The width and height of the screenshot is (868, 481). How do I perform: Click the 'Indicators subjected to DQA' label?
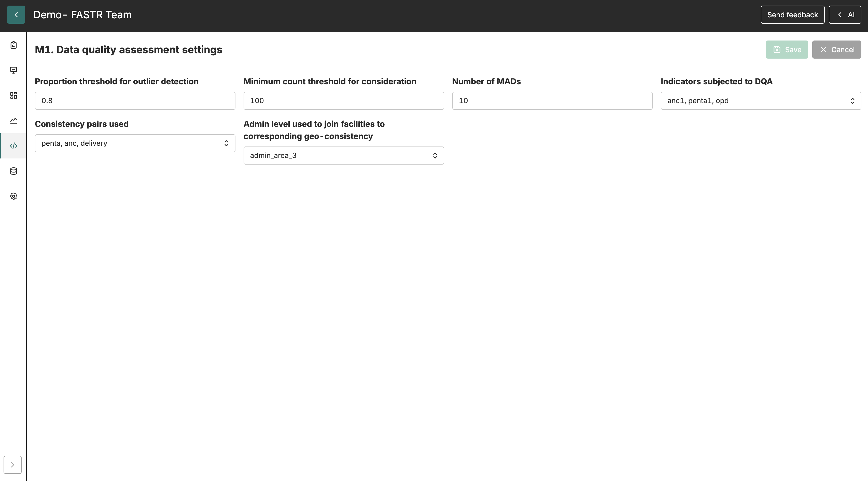[x=716, y=81]
